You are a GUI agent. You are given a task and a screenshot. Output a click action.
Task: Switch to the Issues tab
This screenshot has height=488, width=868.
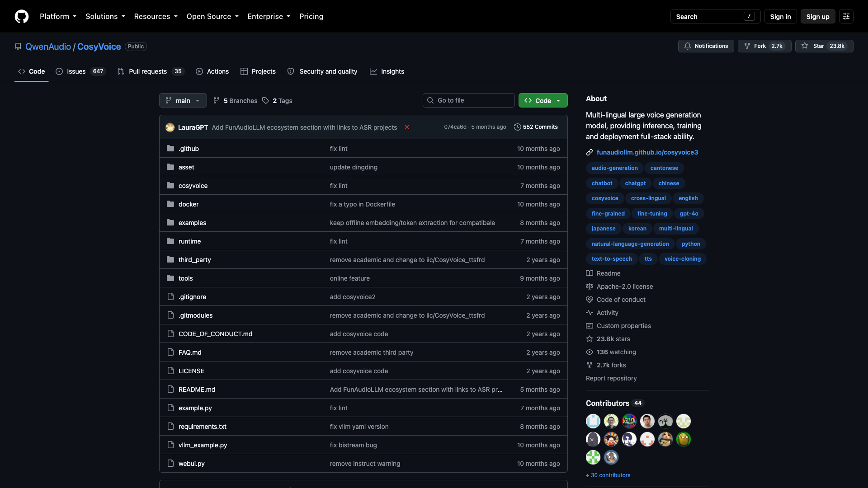click(80, 71)
